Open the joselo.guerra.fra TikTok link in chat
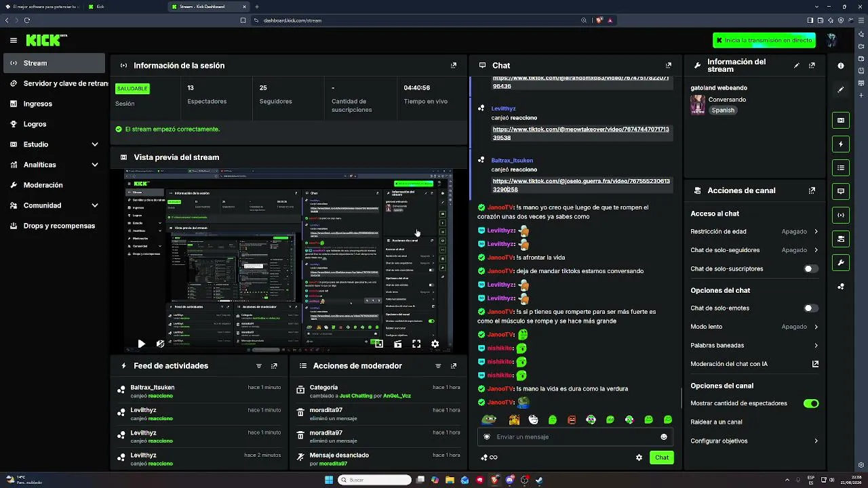Viewport: 868px width, 488px height. (581, 185)
